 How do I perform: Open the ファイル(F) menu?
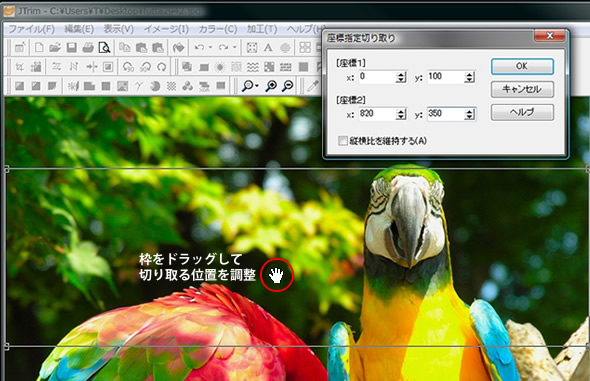32,29
